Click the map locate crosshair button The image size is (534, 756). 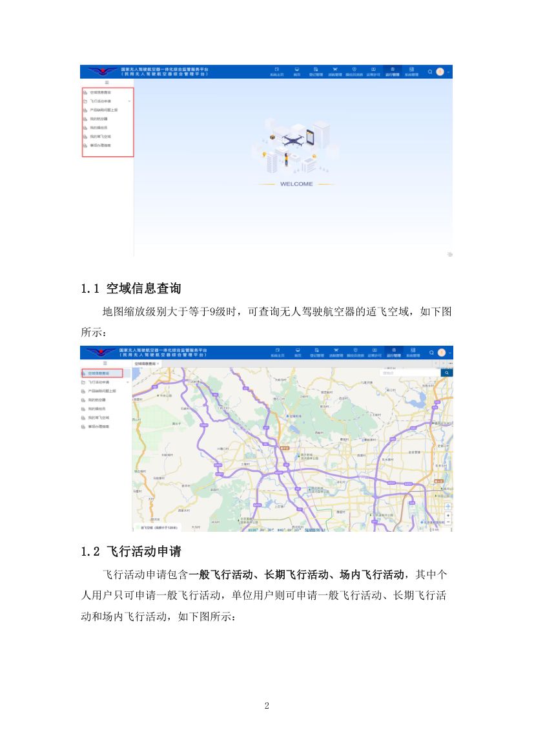(x=447, y=506)
